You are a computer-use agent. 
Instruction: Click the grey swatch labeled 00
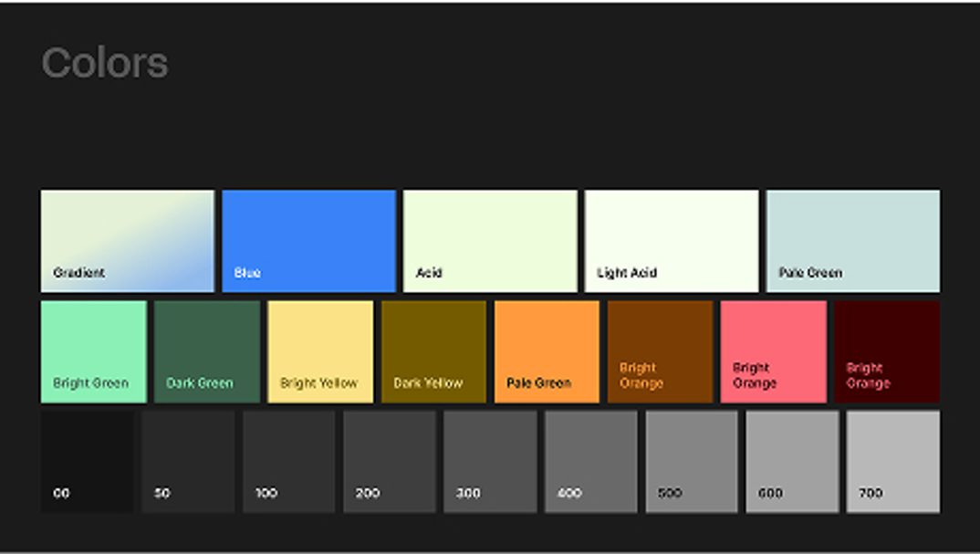tap(88, 461)
